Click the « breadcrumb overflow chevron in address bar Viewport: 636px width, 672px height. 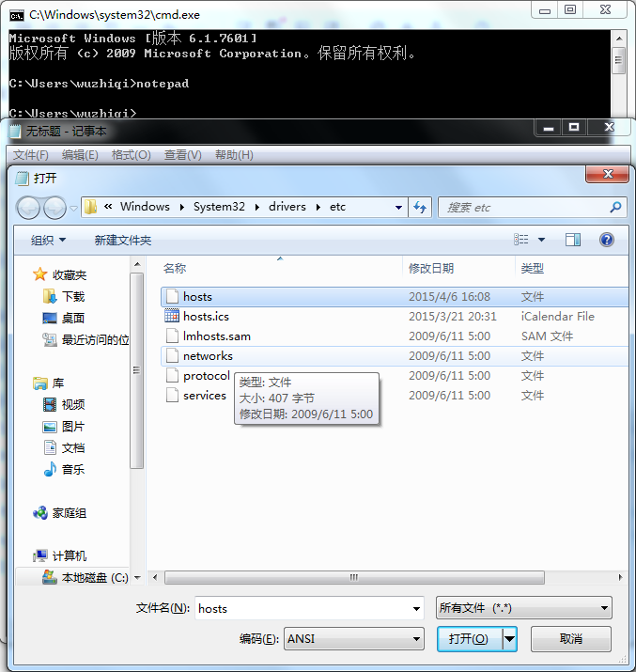[108, 207]
